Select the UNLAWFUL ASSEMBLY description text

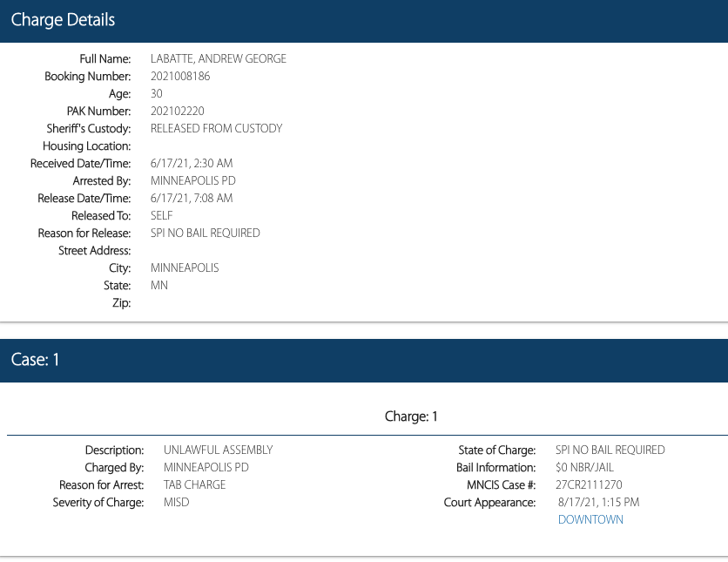(x=218, y=450)
